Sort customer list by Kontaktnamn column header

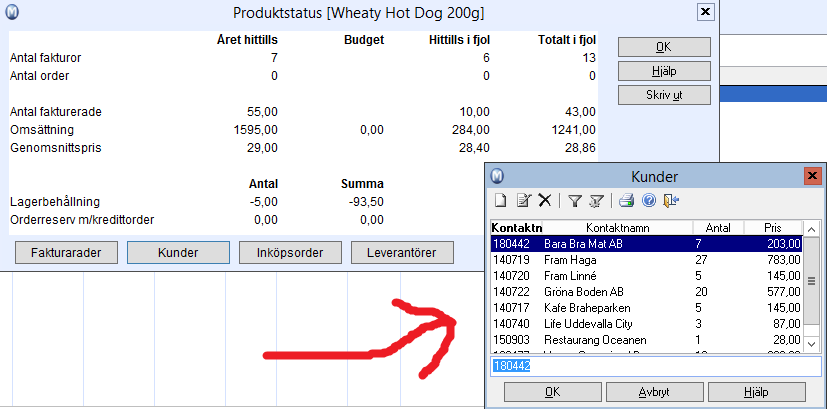tap(618, 227)
